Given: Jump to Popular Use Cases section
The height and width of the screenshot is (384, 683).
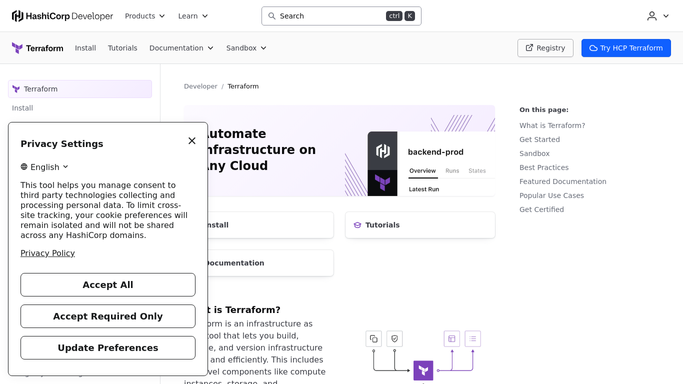Looking at the screenshot, I should tap(551, 195).
